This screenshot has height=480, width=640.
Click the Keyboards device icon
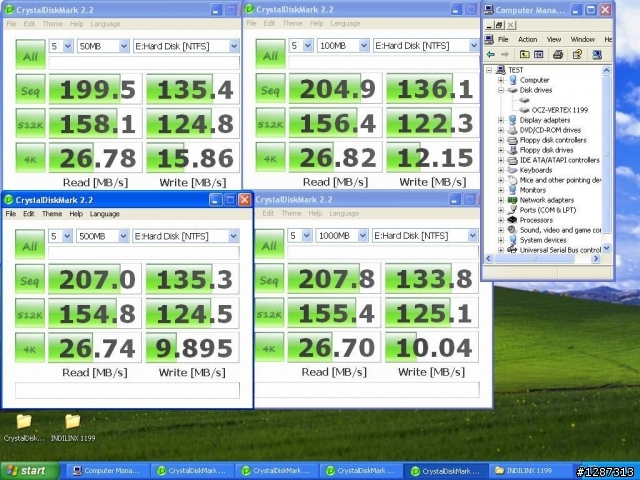point(513,170)
